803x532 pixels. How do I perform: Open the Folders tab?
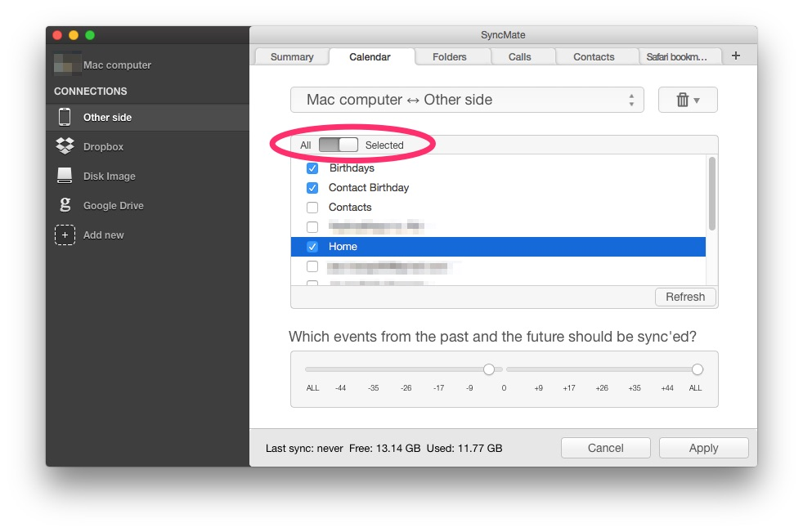[450, 57]
